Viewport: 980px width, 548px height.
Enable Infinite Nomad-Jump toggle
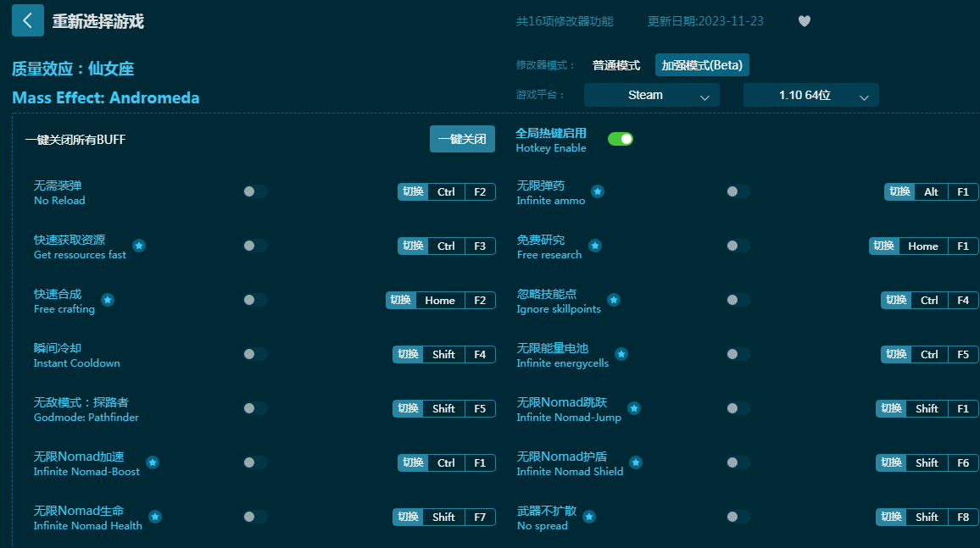[x=738, y=409]
